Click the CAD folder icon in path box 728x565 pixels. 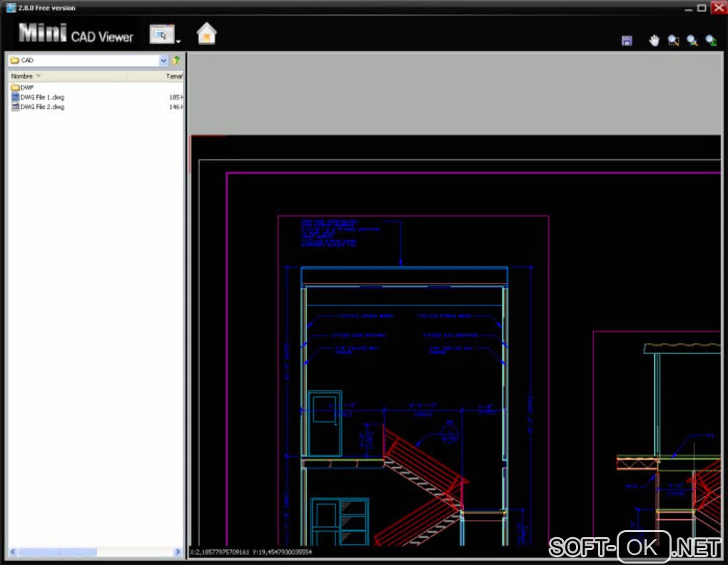(15, 60)
